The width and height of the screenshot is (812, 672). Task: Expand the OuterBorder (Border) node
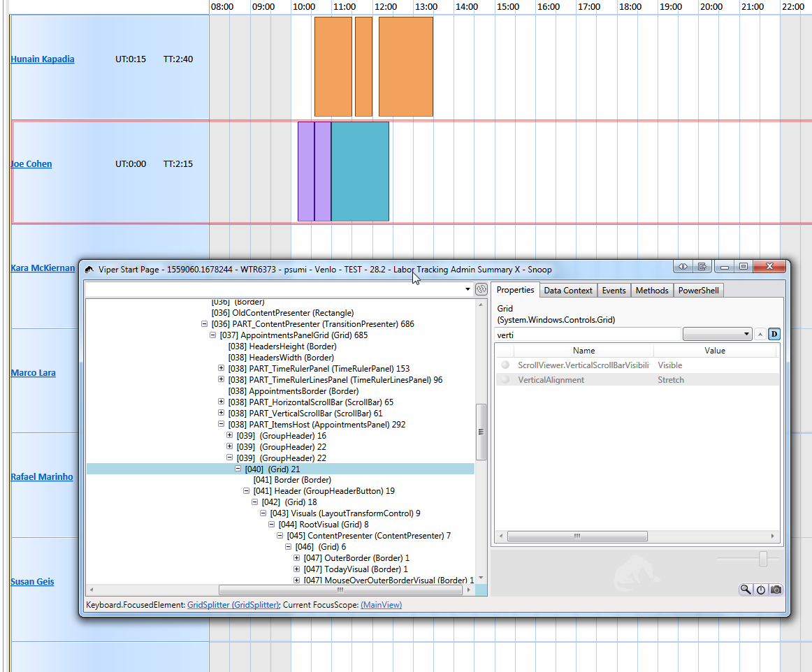pos(297,558)
